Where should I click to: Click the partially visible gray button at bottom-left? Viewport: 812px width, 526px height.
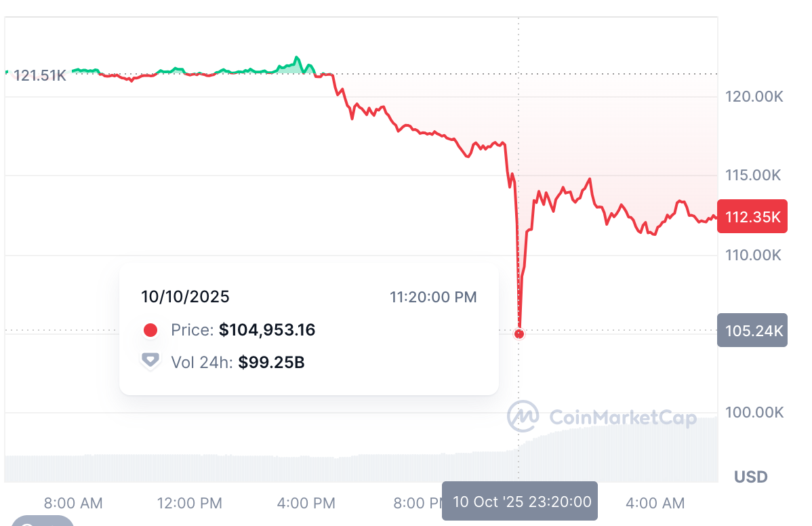coord(42,521)
